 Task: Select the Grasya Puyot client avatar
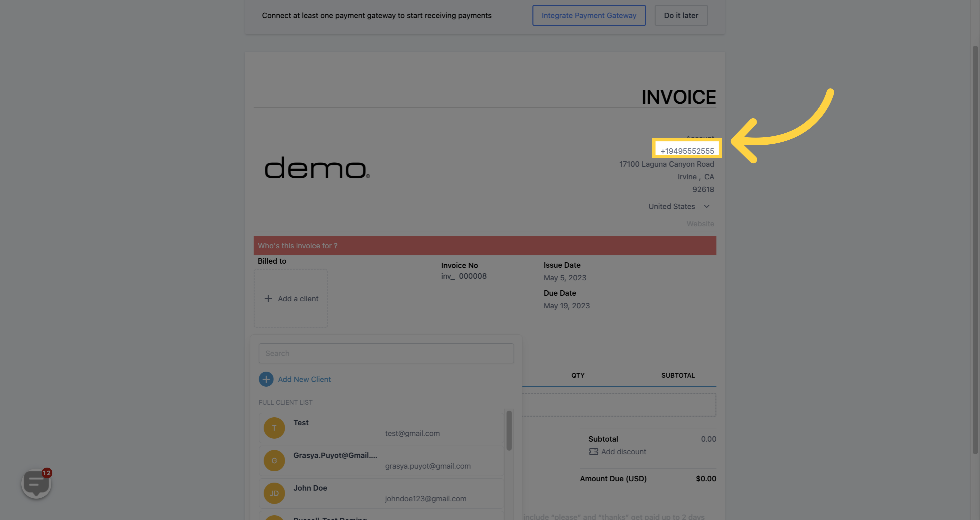[274, 461]
